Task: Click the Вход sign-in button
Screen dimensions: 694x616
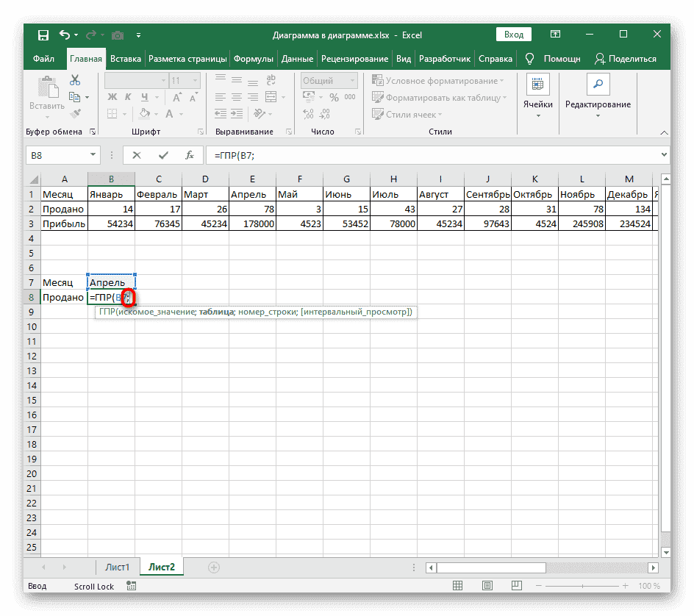Action: (514, 35)
